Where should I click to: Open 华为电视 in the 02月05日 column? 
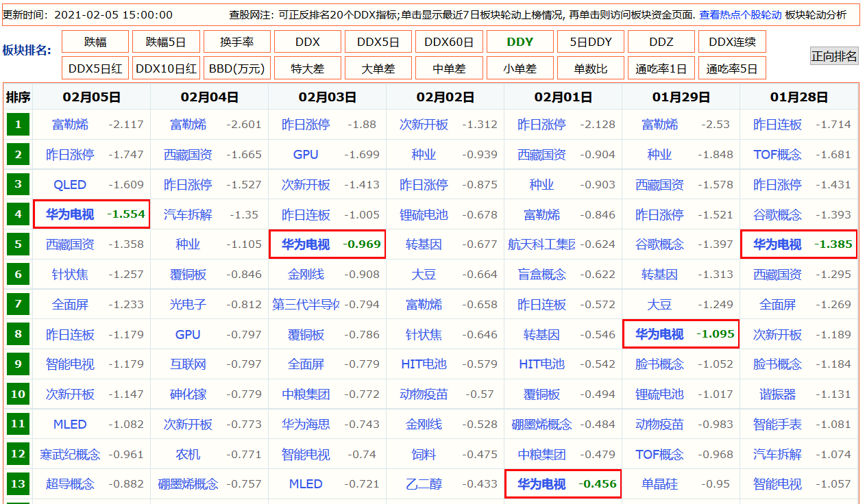(x=70, y=214)
